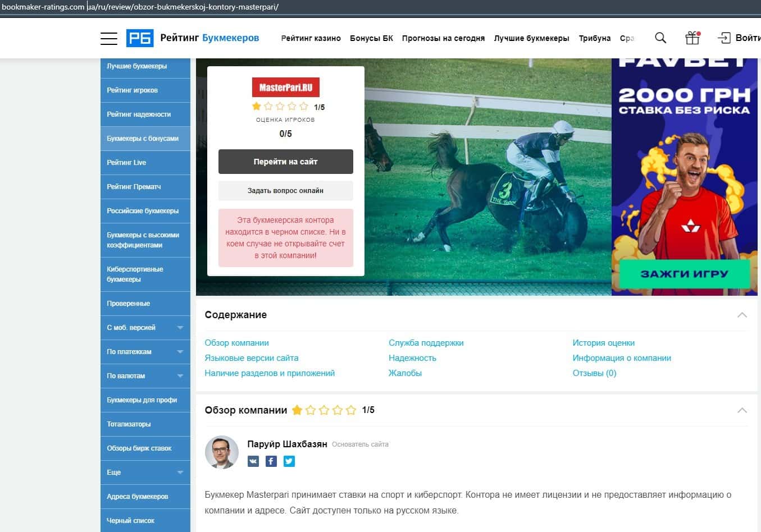Select Рейтинг надежности in sidebar
The height and width of the screenshot is (532, 761).
(145, 114)
